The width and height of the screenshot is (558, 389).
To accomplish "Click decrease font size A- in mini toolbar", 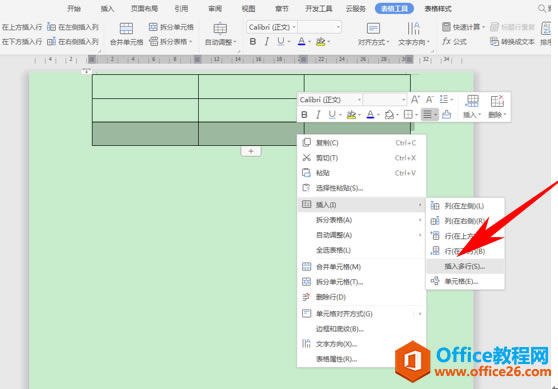I will pos(430,99).
